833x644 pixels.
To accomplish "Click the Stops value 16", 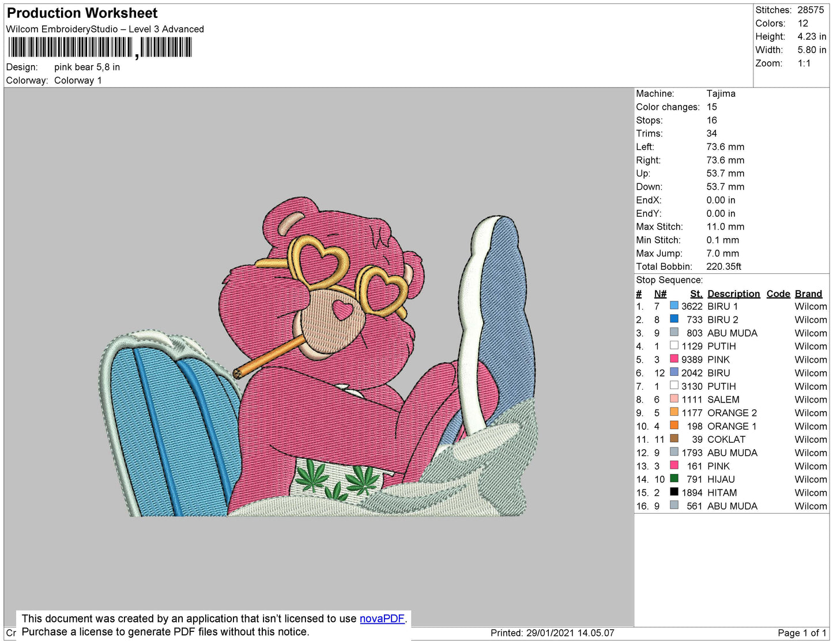I will pyautogui.click(x=712, y=120).
